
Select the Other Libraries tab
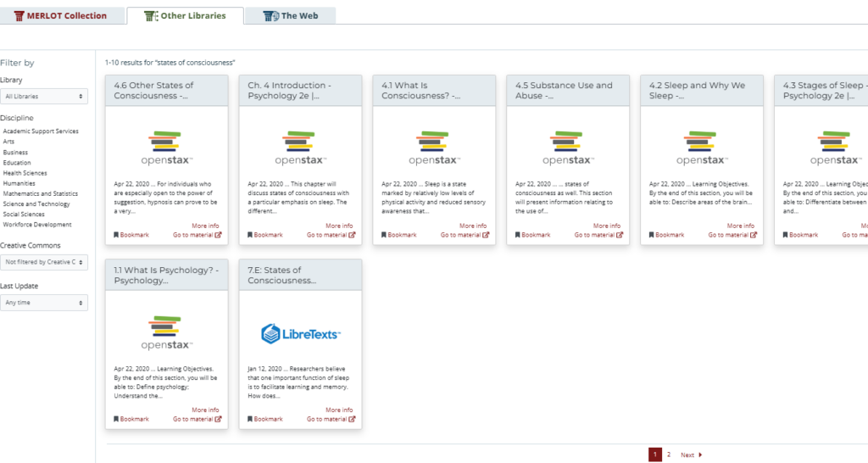186,15
